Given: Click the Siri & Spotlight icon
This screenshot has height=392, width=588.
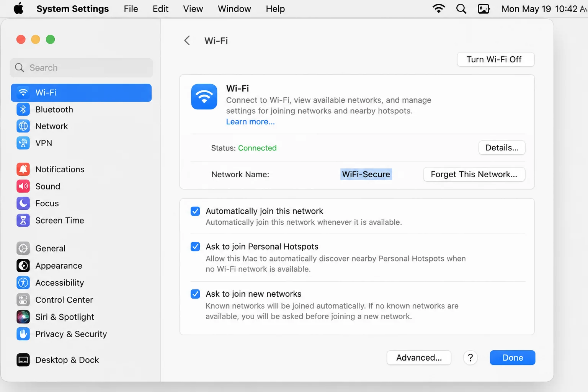Looking at the screenshot, I should pos(23,317).
